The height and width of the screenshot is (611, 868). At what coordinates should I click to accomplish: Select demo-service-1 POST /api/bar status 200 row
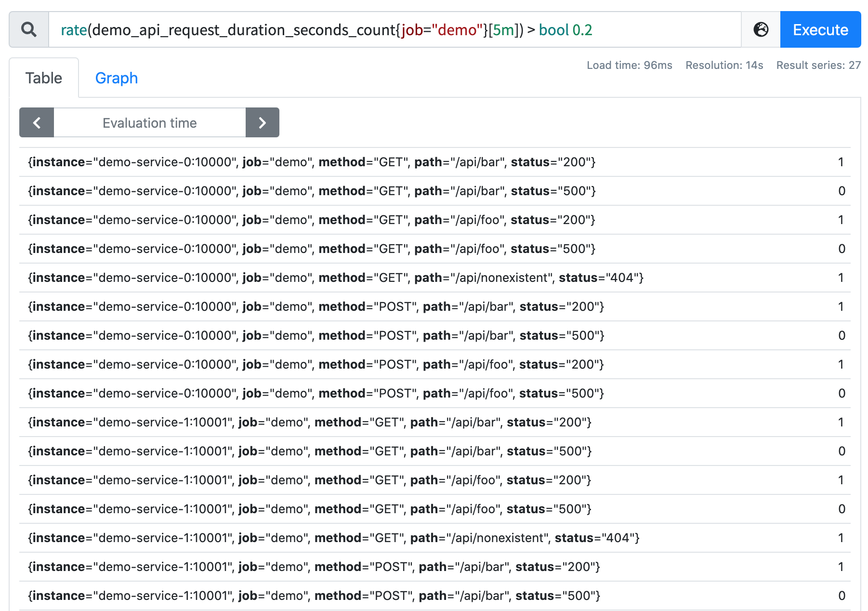435,567
